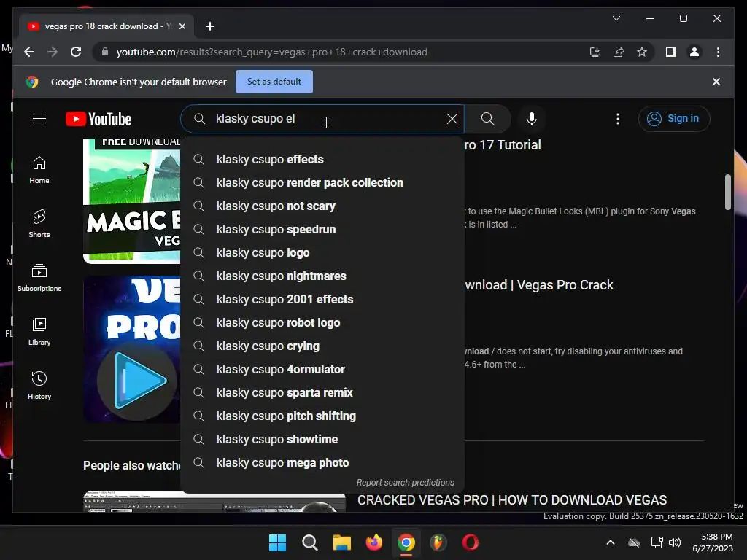The width and height of the screenshot is (747, 560).
Task: Open the YouTube hamburger guide menu
Action: 39,119
